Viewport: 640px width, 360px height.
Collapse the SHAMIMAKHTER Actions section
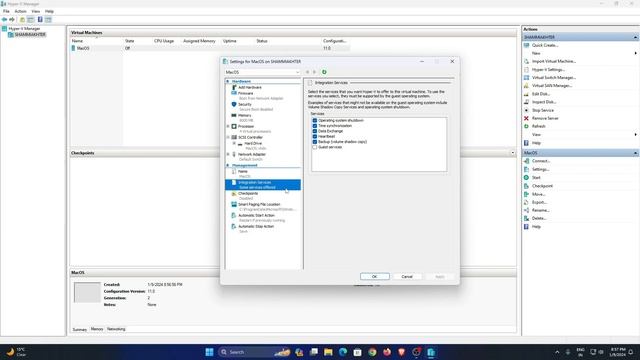[x=636, y=38]
